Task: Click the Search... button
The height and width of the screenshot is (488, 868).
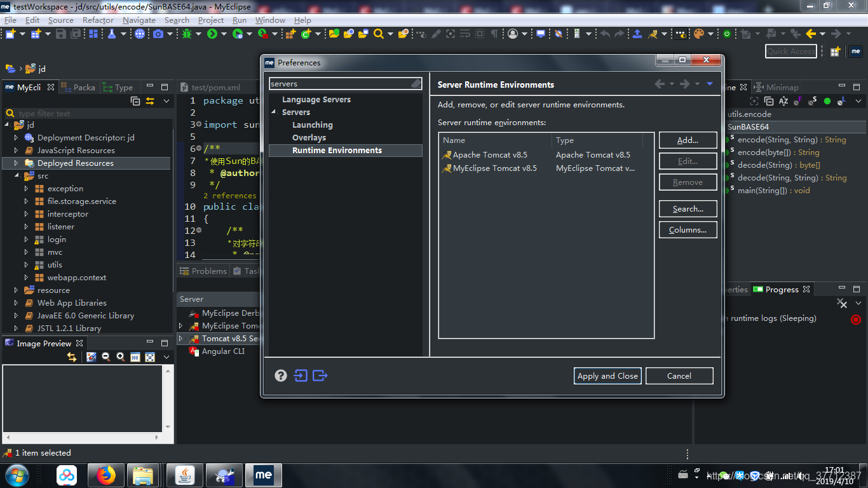Action: pyautogui.click(x=688, y=209)
